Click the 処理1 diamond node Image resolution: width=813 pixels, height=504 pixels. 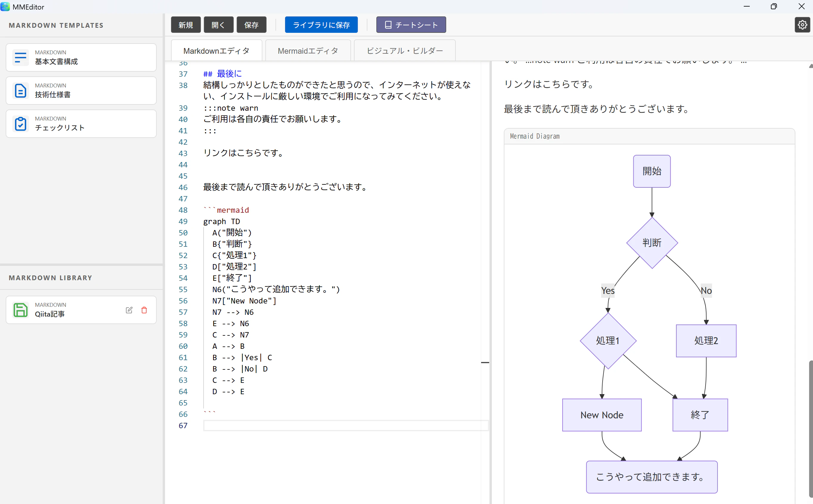pyautogui.click(x=608, y=341)
